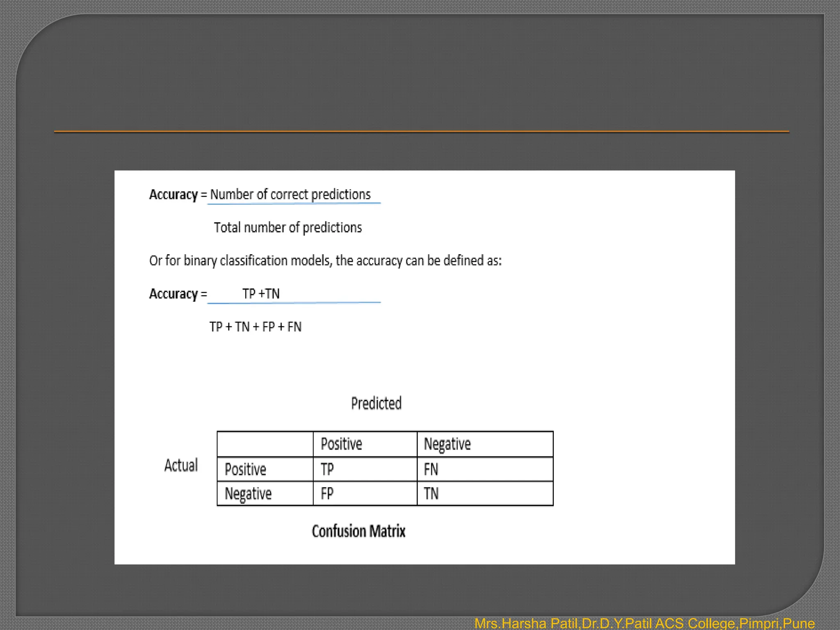Click the binary classification models sentence
This screenshot has height=630, width=840.
pyautogui.click(x=325, y=261)
